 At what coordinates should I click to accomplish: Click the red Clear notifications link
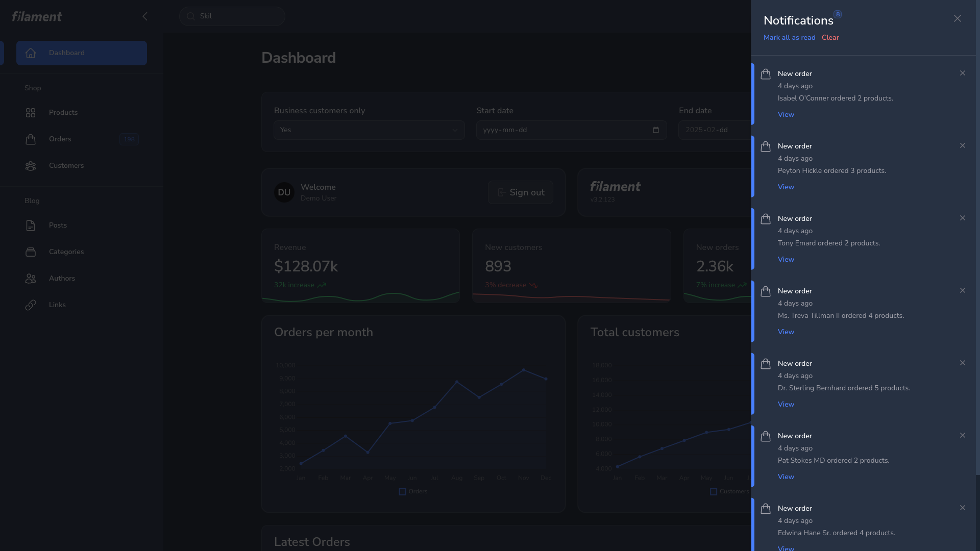[x=830, y=38]
